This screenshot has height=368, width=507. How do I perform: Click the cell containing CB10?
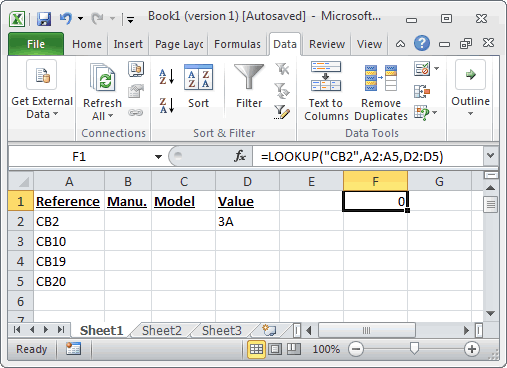69,241
